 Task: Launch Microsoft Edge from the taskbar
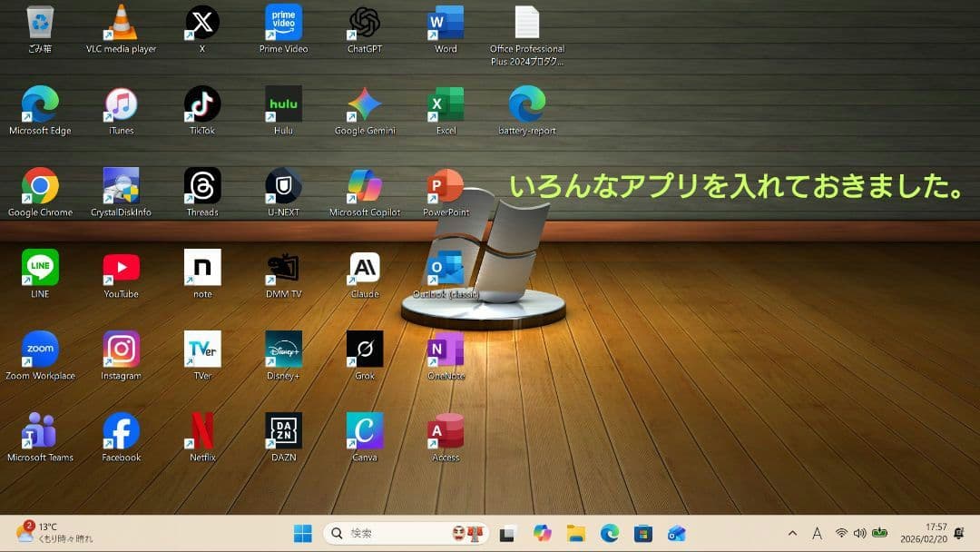pos(609,533)
